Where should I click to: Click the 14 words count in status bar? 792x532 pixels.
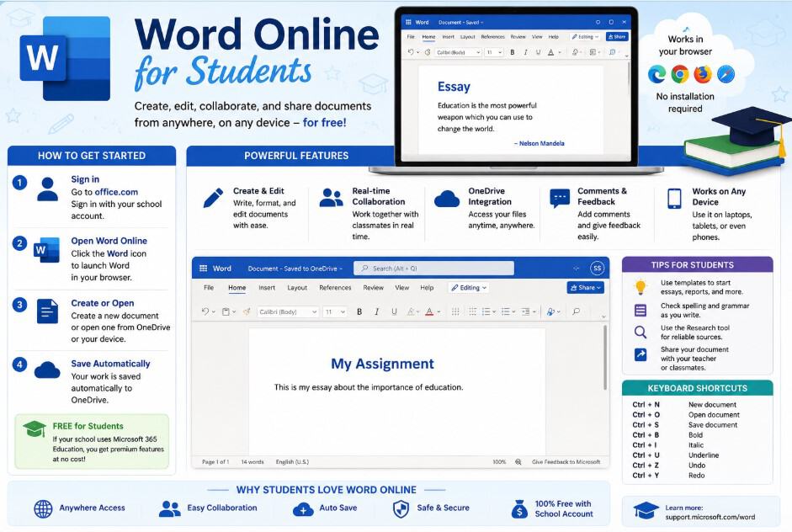pos(252,462)
